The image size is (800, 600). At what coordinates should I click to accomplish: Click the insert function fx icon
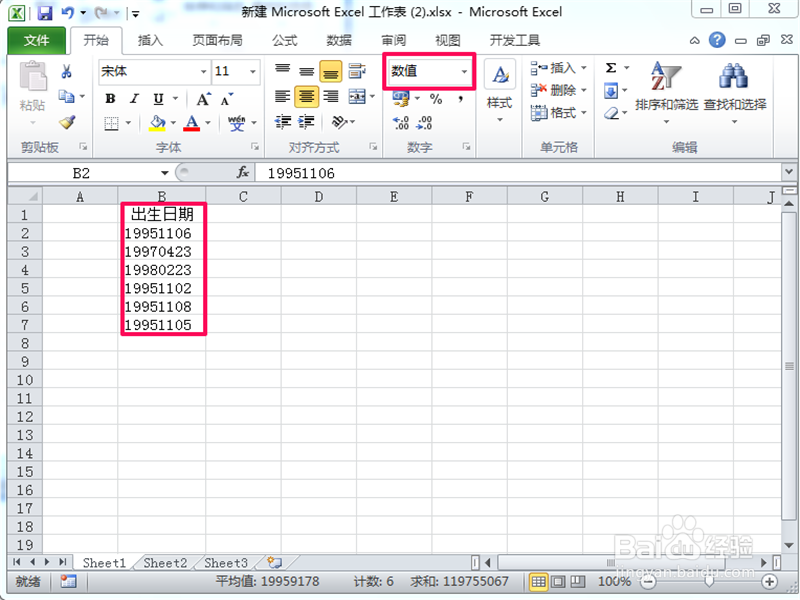coord(243,172)
